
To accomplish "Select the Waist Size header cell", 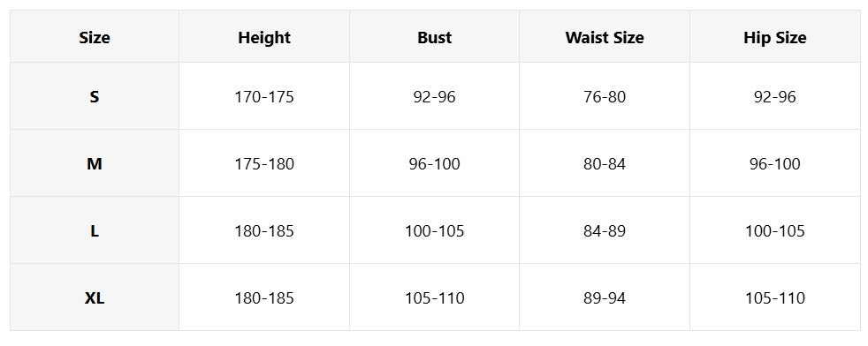I will coord(605,37).
